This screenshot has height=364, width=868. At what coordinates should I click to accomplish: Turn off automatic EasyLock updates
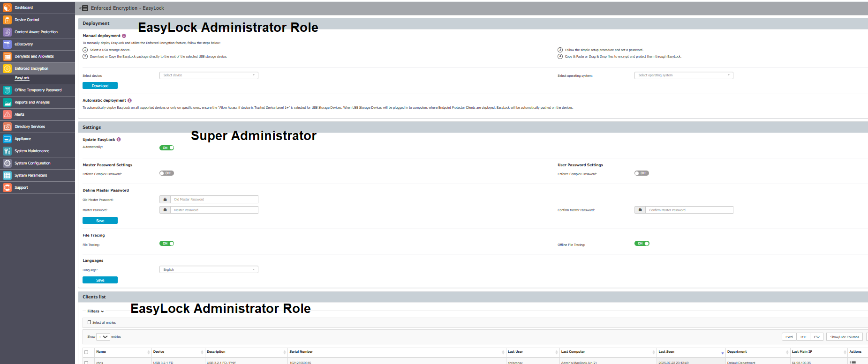(166, 148)
